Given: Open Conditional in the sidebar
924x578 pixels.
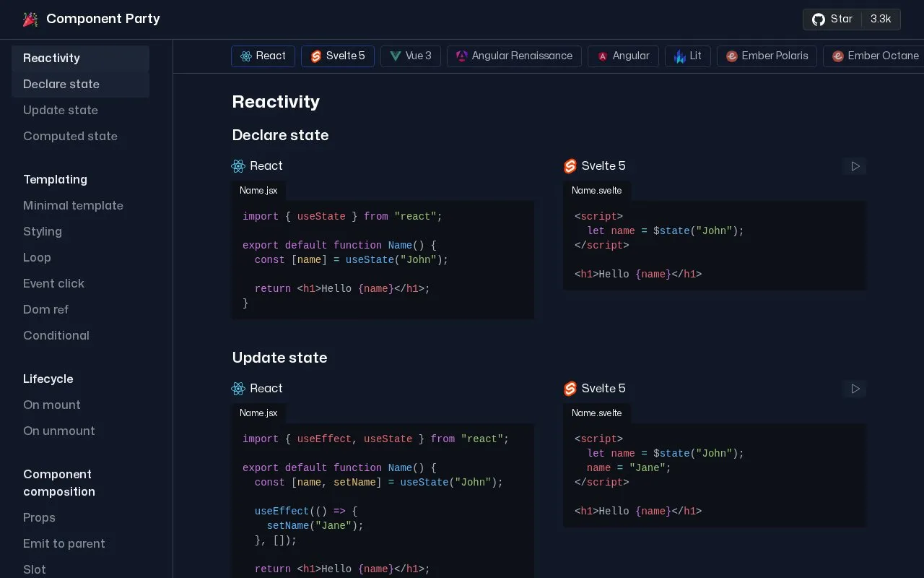Looking at the screenshot, I should [80, 336].
